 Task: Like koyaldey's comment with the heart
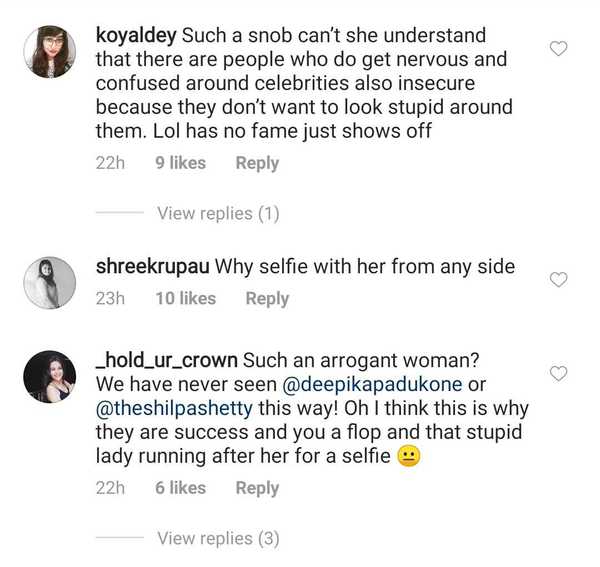(x=560, y=48)
